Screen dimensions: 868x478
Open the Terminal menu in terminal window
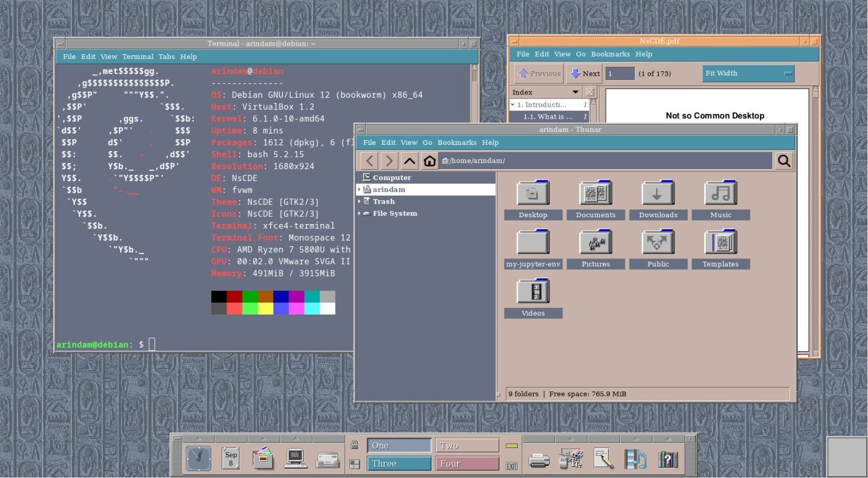coord(138,57)
